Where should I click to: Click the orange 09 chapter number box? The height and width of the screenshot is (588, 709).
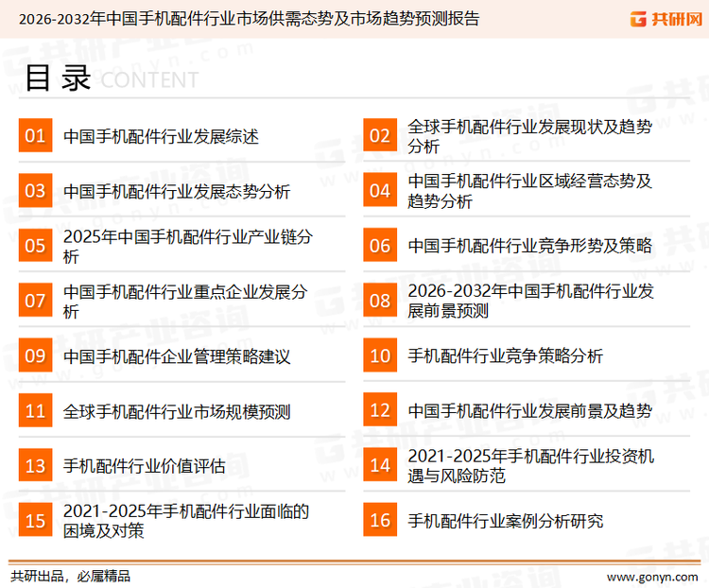(x=35, y=355)
